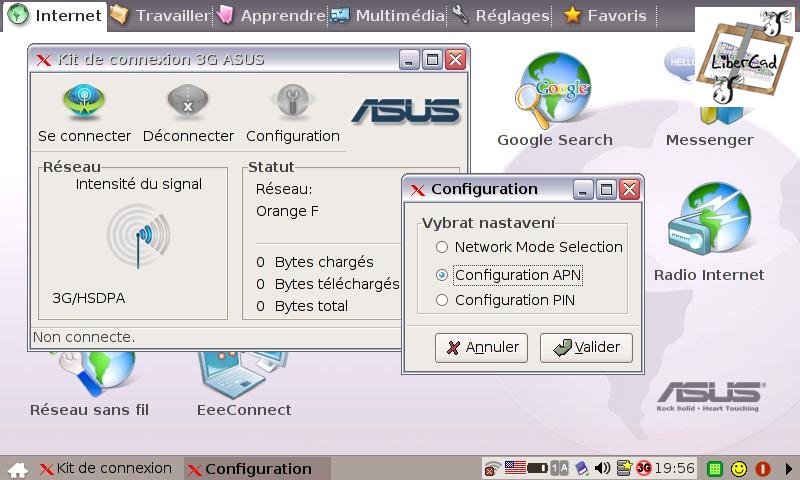
Task: Switch to the Multimédia tab
Action: (388, 16)
